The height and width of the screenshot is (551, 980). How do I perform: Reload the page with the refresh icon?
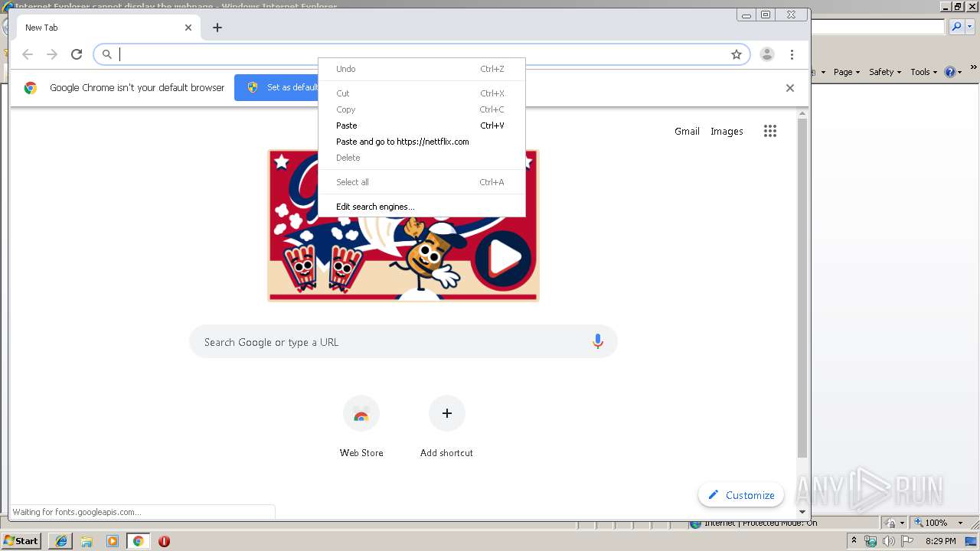pyautogui.click(x=77, y=54)
